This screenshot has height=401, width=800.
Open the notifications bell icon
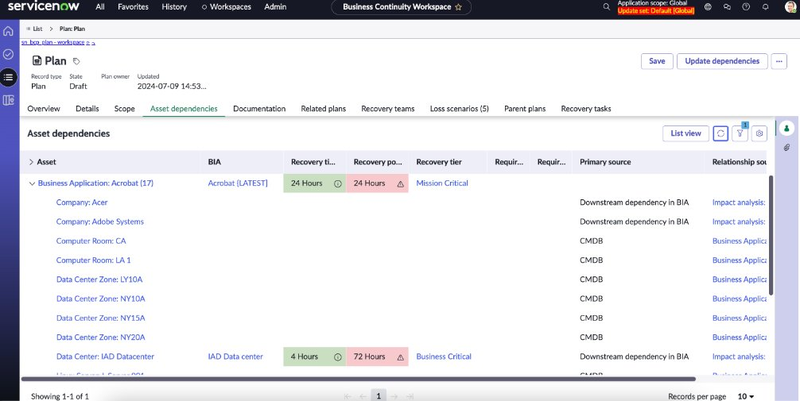[765, 7]
